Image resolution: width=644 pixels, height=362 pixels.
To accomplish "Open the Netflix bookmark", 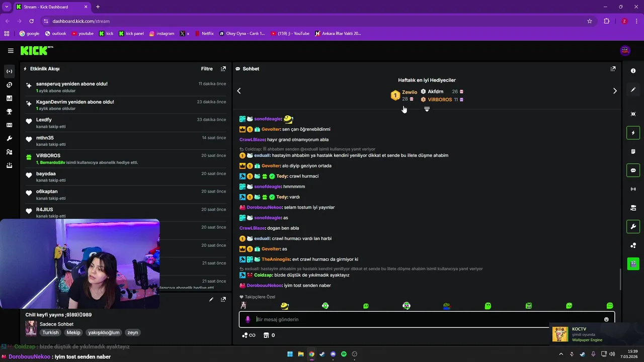I will coord(204,34).
